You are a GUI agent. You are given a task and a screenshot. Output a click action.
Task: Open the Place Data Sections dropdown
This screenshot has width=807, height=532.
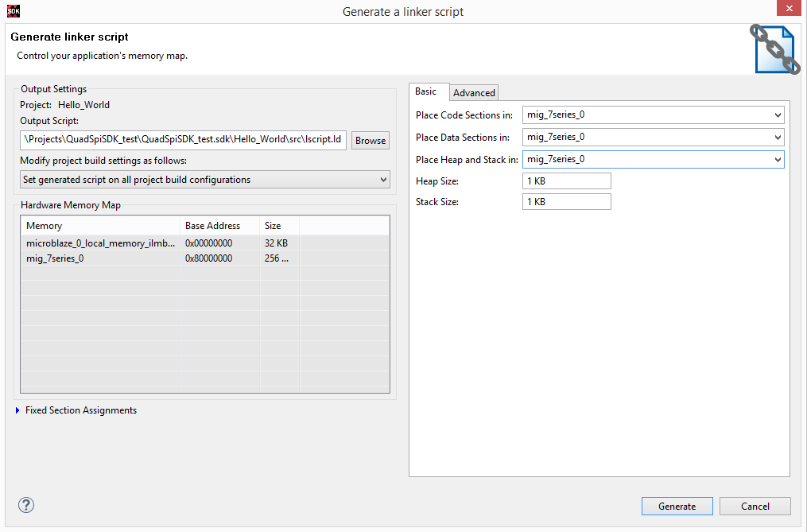pyautogui.click(x=653, y=137)
